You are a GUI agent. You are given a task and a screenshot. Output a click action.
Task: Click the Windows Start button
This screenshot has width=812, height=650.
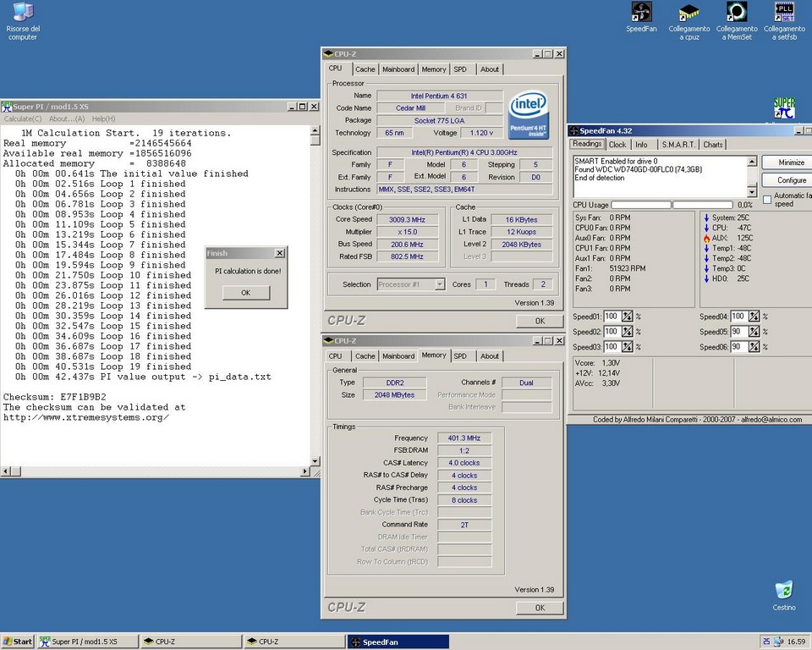(18, 642)
